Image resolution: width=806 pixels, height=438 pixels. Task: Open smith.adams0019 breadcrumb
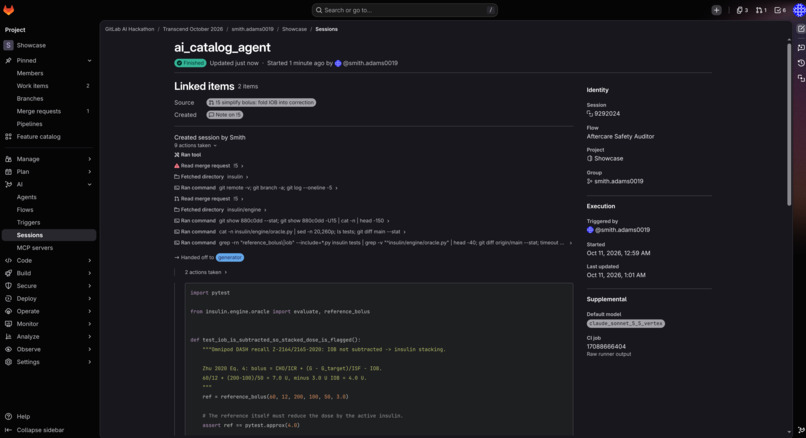coord(252,29)
